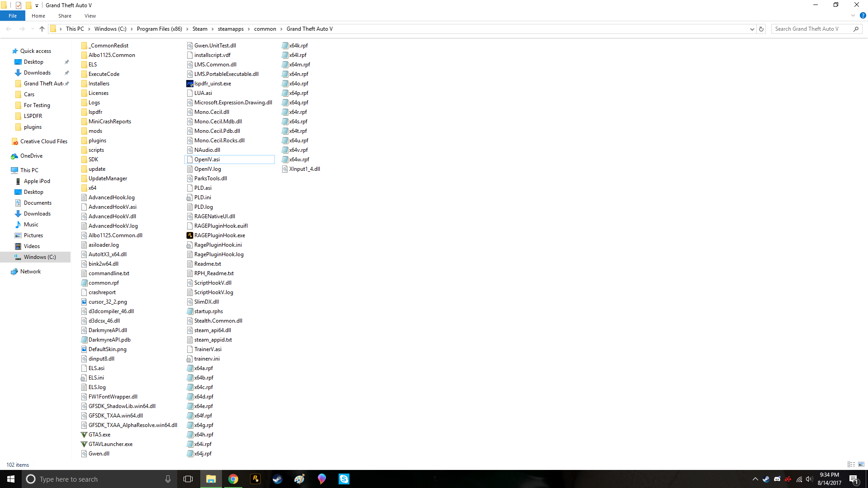
Task: Go up one folder level arrow
Action: pyautogui.click(x=42, y=29)
